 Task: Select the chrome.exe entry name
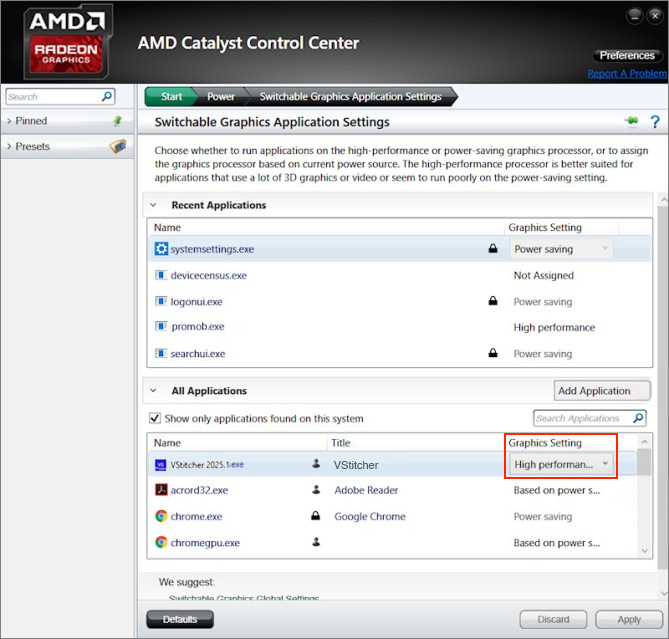click(x=196, y=517)
